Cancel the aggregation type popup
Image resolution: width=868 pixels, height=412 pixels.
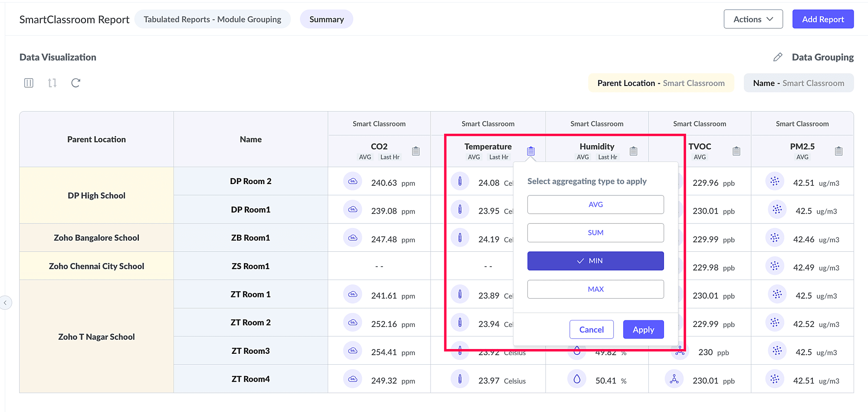(x=591, y=330)
